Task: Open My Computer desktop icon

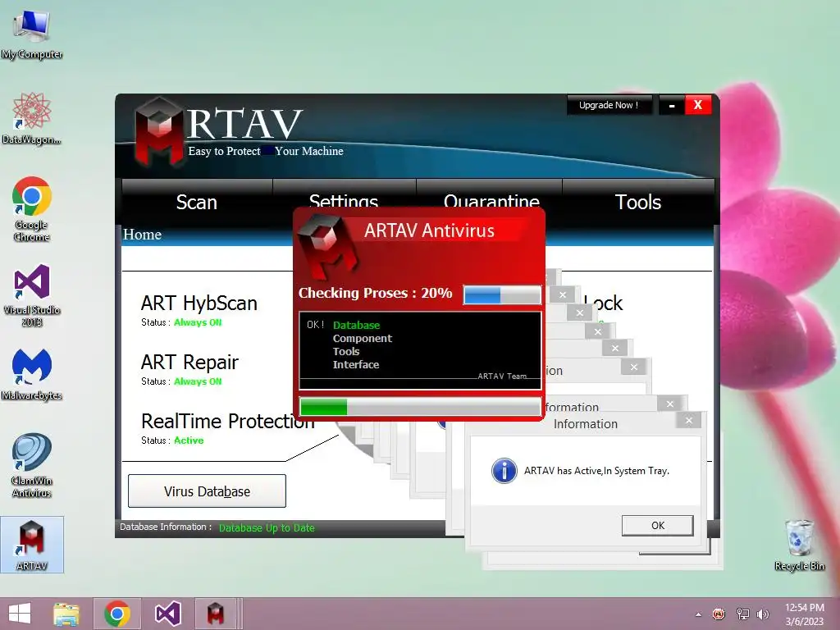Action: click(32, 33)
